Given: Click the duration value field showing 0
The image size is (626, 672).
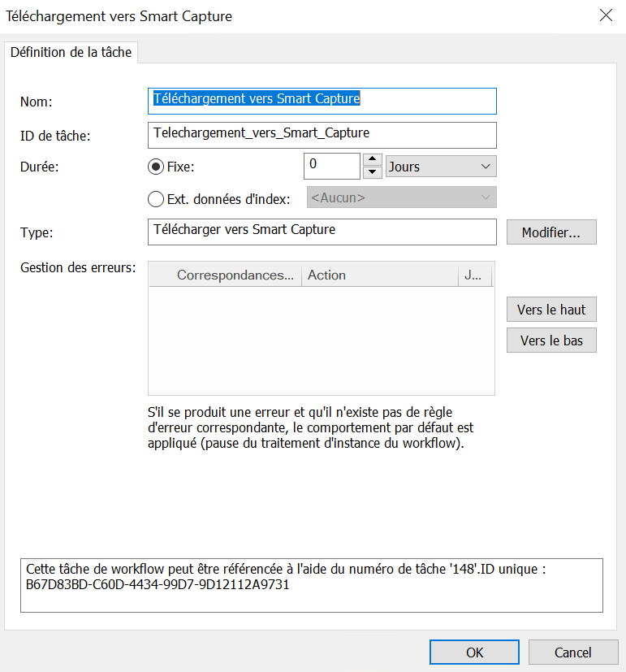Looking at the screenshot, I should pyautogui.click(x=332, y=166).
